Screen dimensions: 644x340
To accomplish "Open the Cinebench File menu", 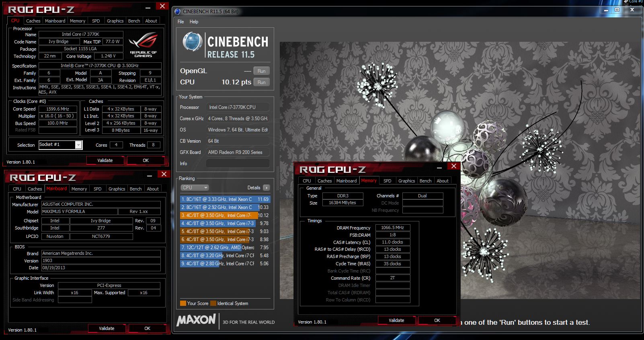I will (180, 22).
